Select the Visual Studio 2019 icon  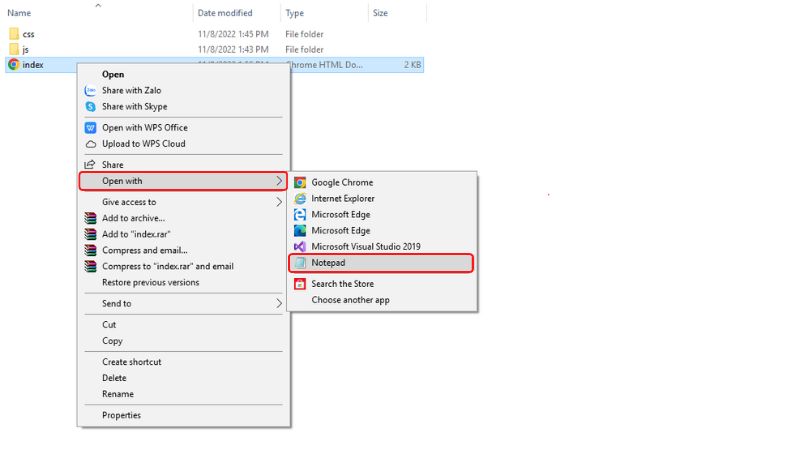coord(300,246)
